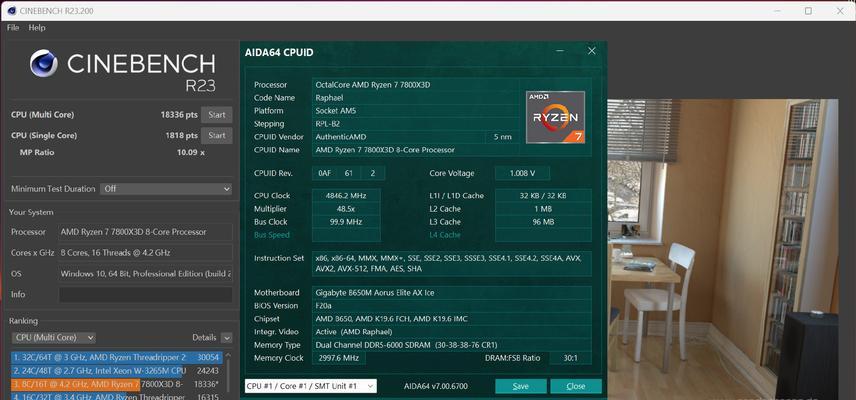Click the MP Ratio 10.09 x value
This screenshot has width=856, height=400.
[191, 152]
